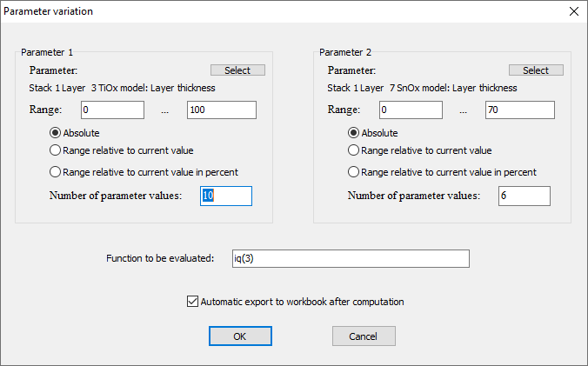
Task: Click Parameter 1 number of values field
Action: coord(226,196)
